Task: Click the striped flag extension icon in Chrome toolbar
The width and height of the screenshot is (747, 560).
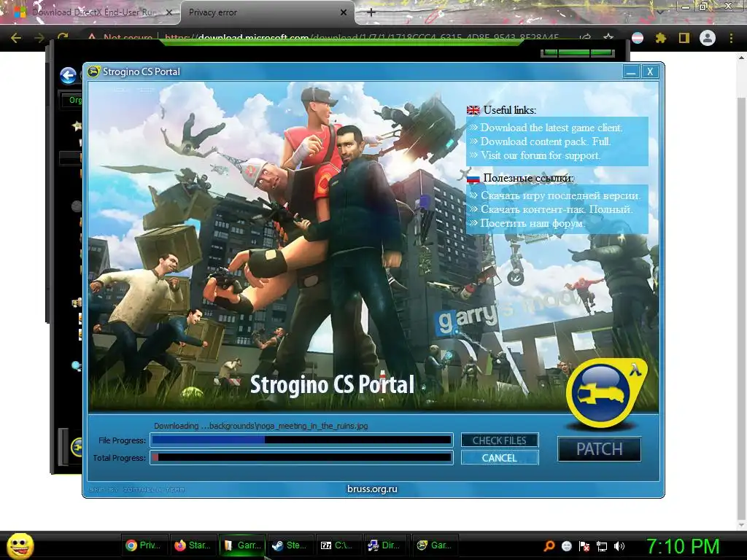Action: point(638,38)
